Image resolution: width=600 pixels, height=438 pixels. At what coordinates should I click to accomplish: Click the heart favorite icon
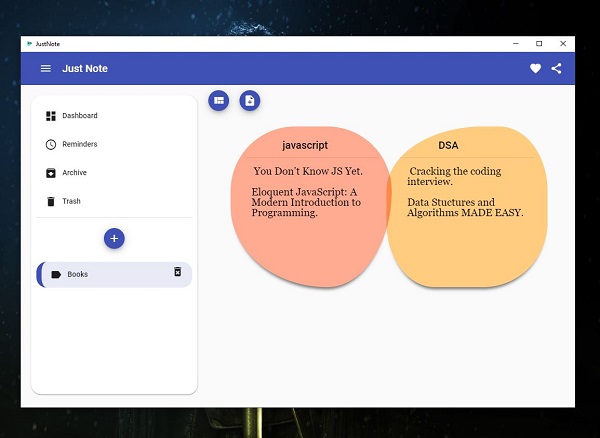coord(535,68)
